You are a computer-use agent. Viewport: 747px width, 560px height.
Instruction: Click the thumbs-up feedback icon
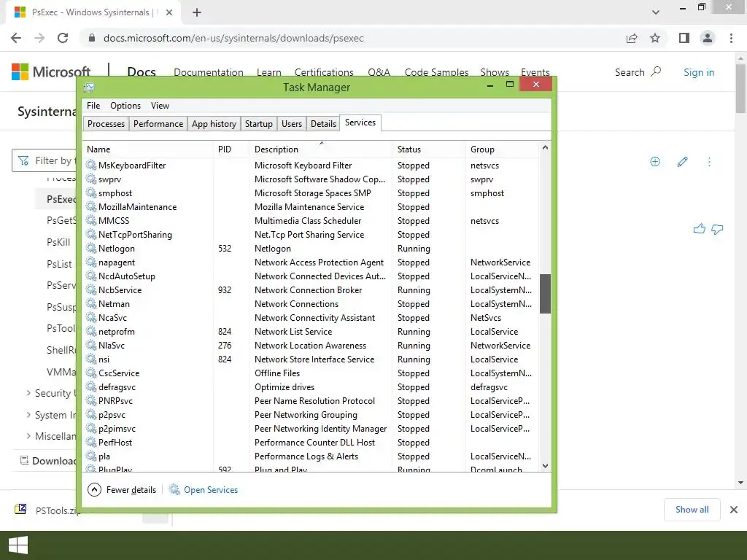[x=700, y=229]
